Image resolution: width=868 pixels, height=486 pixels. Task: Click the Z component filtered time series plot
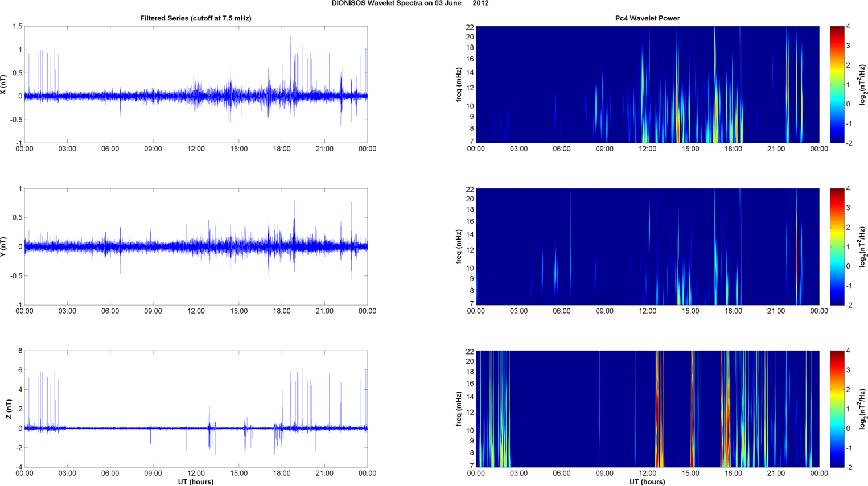point(196,409)
